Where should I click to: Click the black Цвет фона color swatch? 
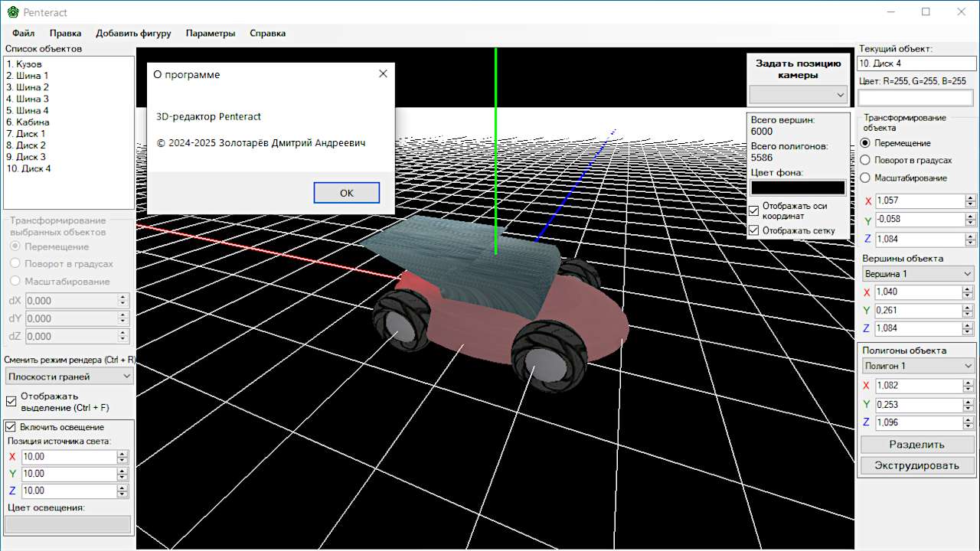point(799,187)
